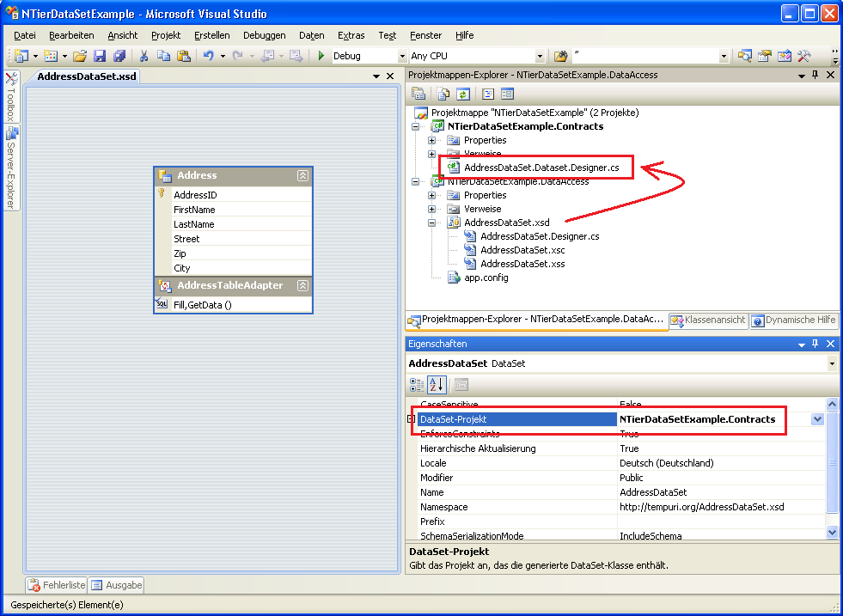Collapse the AddressDataSet.xsd tree node
Viewport: 843px width, 616px height.
432,223
